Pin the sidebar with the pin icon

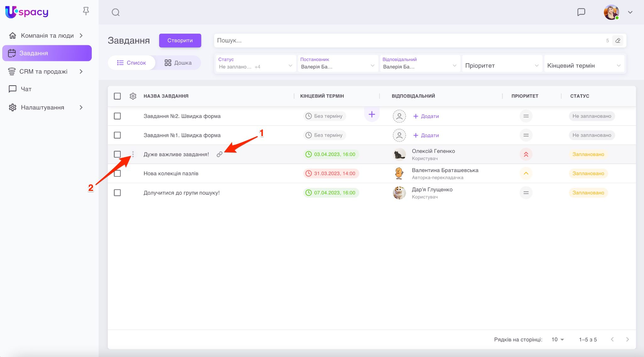click(86, 11)
